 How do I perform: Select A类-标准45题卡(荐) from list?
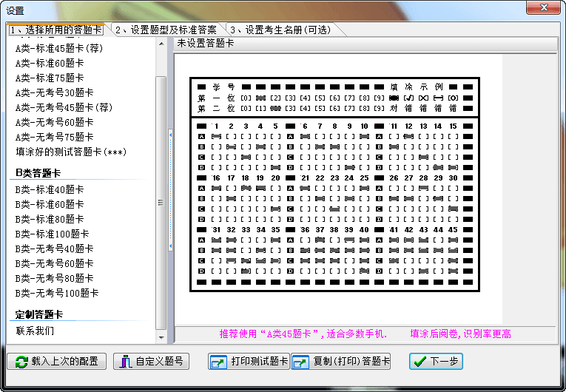tap(59, 48)
